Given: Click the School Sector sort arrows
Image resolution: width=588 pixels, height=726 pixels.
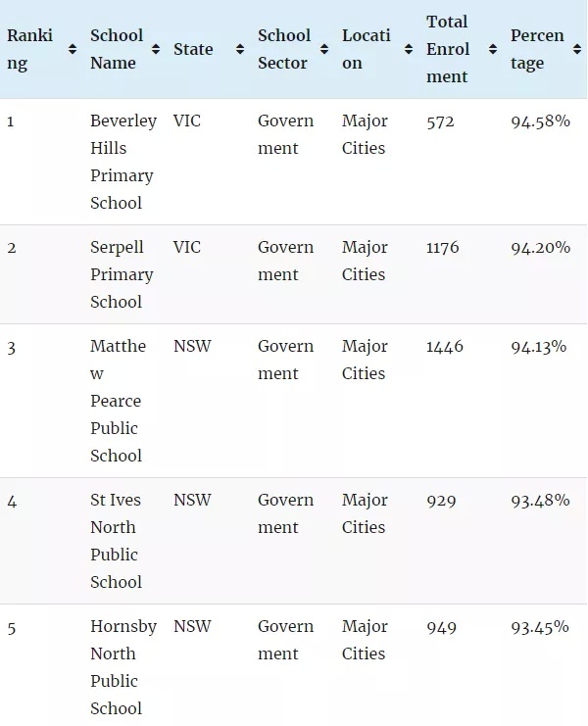Looking at the screenshot, I should coord(324,49).
